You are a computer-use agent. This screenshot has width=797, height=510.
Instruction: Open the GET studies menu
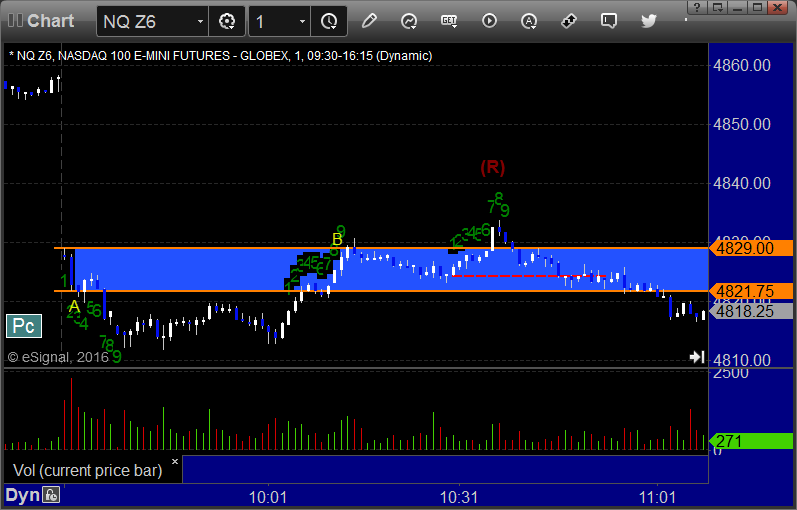[x=449, y=21]
